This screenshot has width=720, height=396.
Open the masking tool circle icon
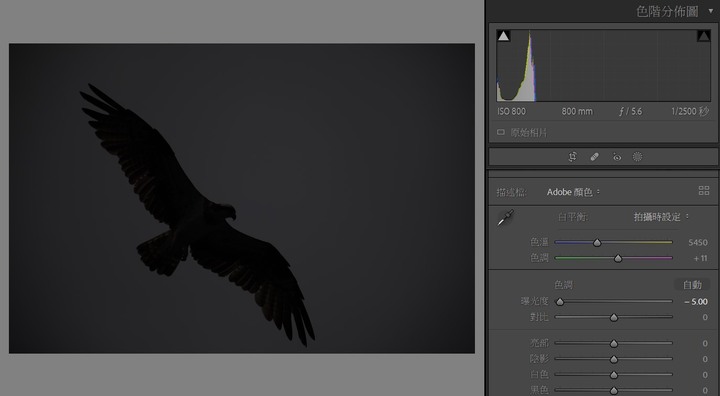637,157
